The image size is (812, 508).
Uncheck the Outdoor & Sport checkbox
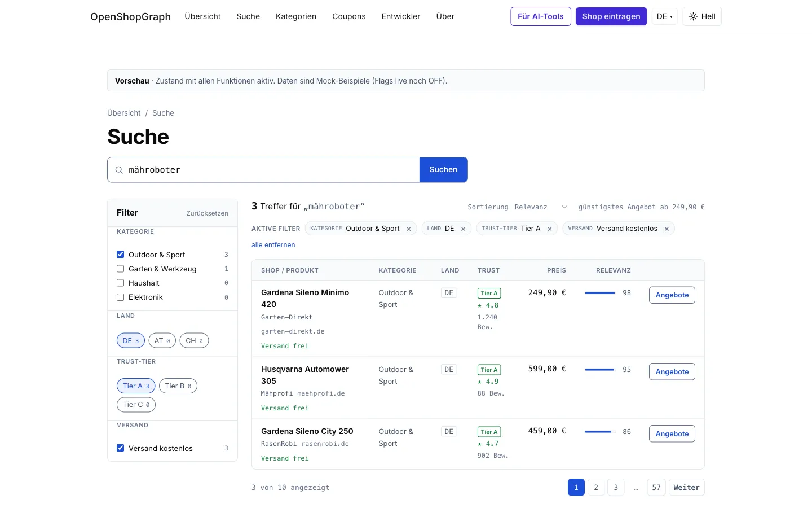pyautogui.click(x=120, y=255)
